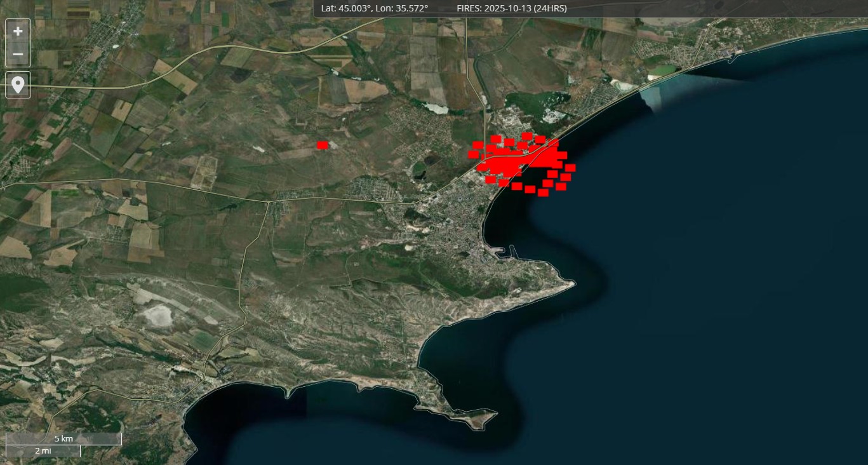The image size is (868, 465).
Task: Select the westernmost fire marker in main cluster
Action: pos(473,154)
